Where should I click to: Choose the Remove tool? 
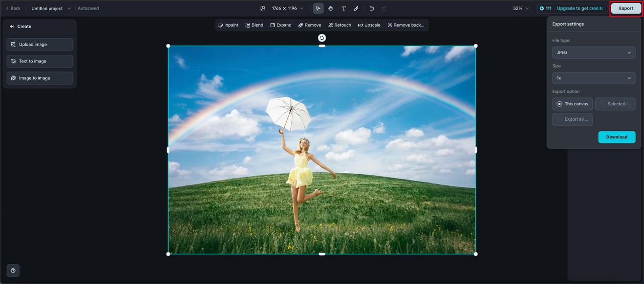[309, 25]
